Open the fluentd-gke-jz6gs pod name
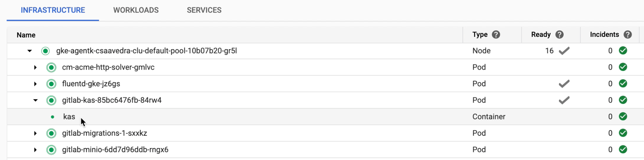Image resolution: width=644 pixels, height=160 pixels. 91,84
